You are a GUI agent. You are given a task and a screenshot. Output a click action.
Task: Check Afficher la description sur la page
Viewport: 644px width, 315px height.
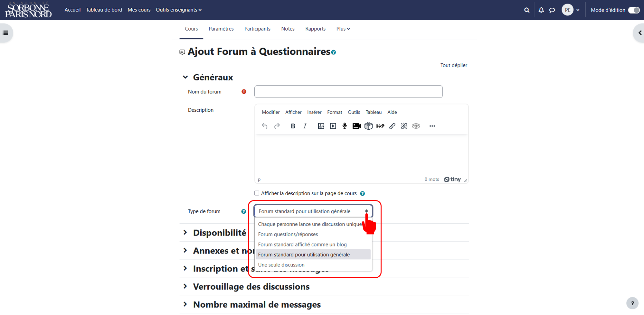click(x=257, y=193)
